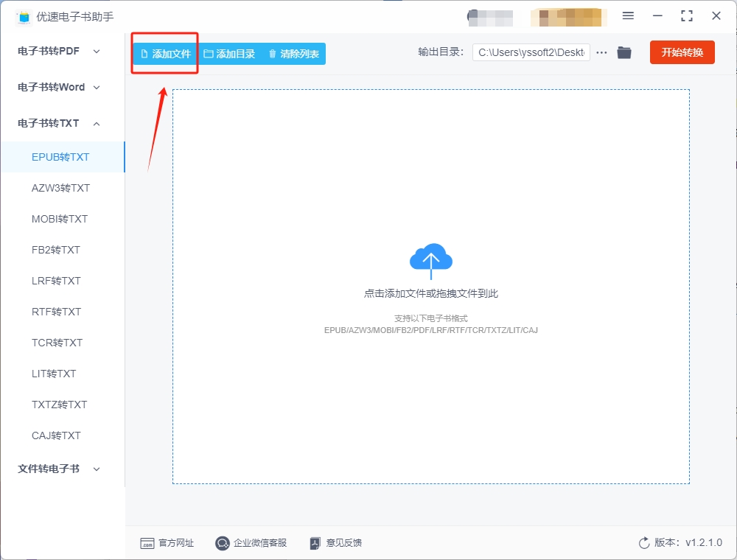Click the 优速电子书助手 title text
The image size is (737, 560).
pos(75,17)
